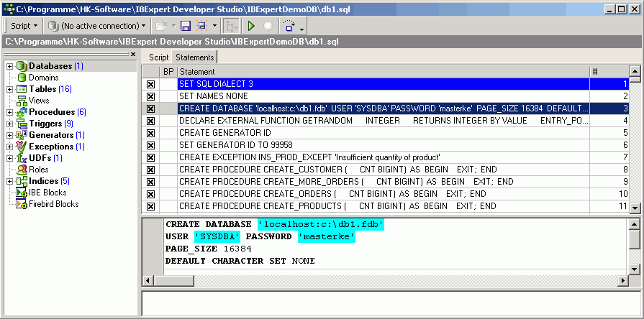The height and width of the screenshot is (319, 644).
Task: Expand the Exceptions tree node
Action: tap(10, 147)
